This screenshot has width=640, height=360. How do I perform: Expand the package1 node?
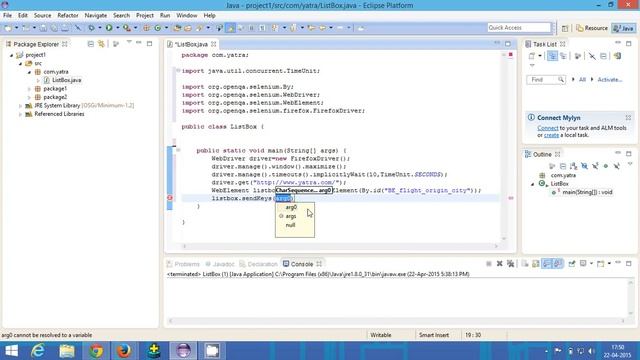(x=29, y=89)
